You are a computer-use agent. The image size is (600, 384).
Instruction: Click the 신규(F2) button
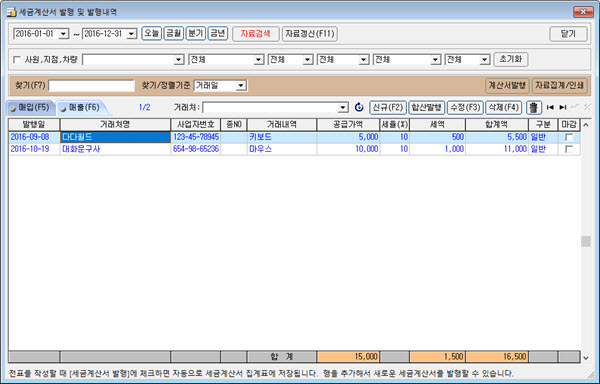coord(388,107)
